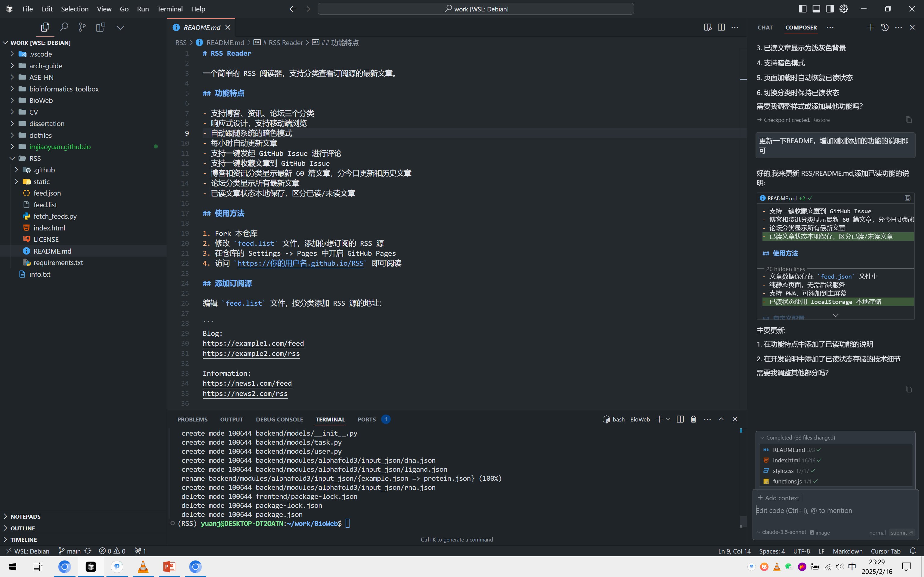Open requirements.txt file

click(x=83, y=263)
